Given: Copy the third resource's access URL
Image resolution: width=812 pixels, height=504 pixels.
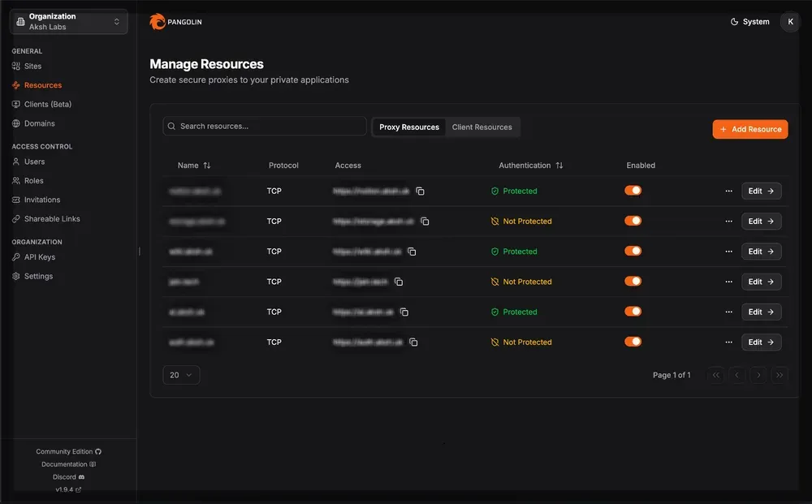Looking at the screenshot, I should pyautogui.click(x=412, y=252).
